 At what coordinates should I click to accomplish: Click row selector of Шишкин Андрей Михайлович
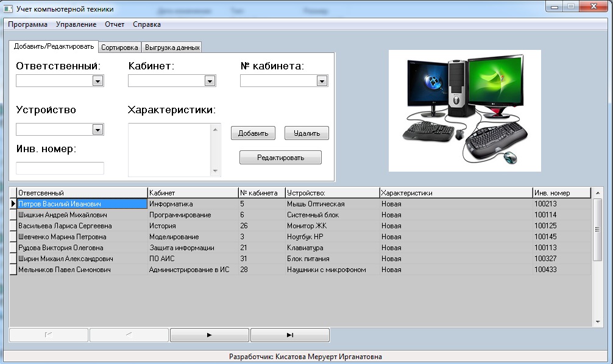[x=13, y=215]
